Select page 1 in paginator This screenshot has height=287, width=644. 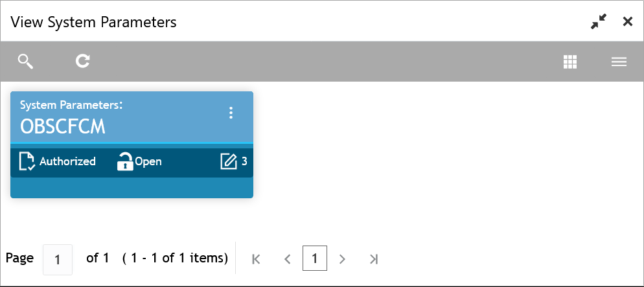(x=315, y=258)
